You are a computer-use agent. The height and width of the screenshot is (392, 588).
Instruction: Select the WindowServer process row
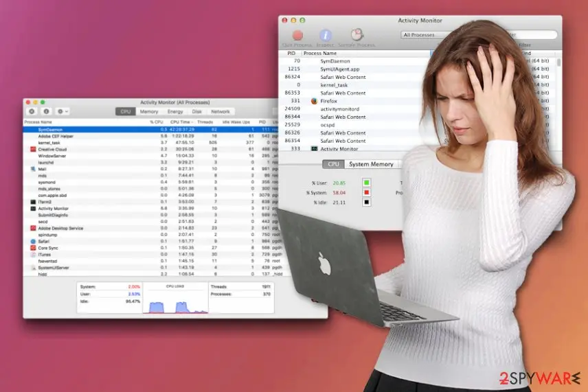150,156
